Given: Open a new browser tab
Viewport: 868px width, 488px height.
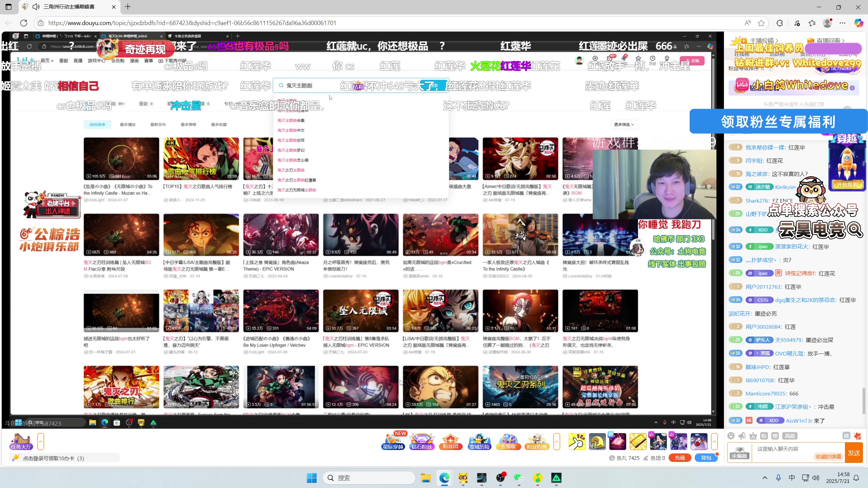Looking at the screenshot, I should [x=128, y=7].
